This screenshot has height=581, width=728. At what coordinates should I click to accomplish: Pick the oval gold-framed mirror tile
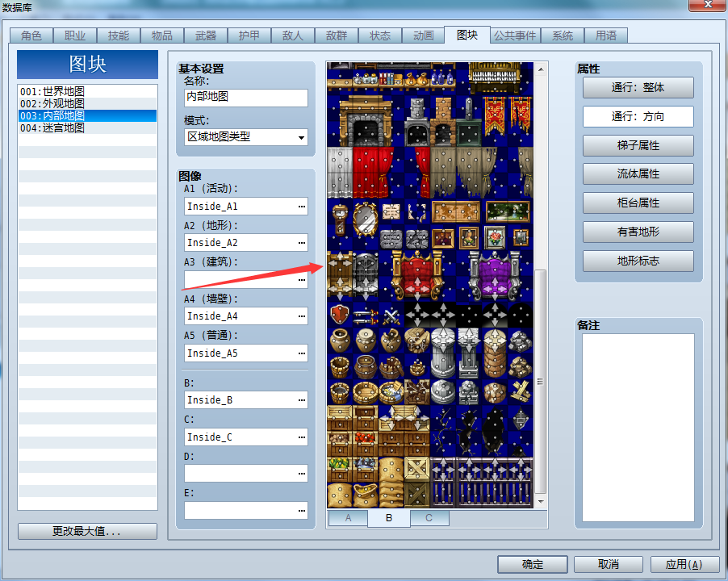[366, 219]
